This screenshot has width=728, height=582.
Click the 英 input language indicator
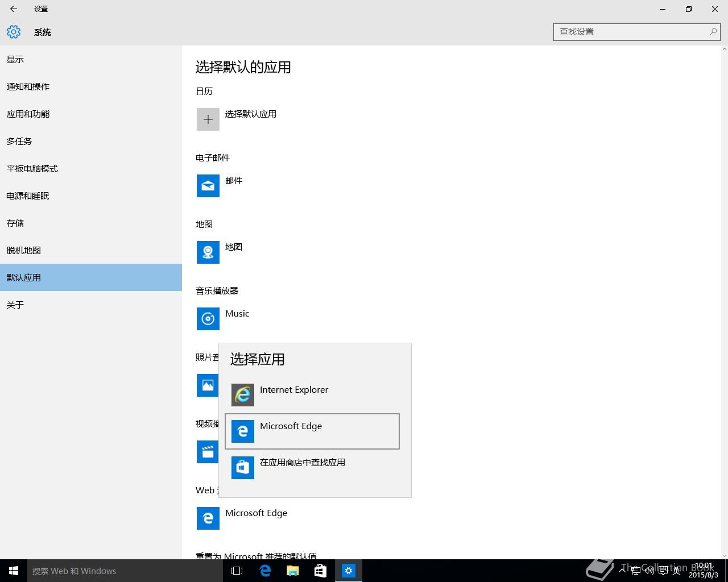(676, 571)
